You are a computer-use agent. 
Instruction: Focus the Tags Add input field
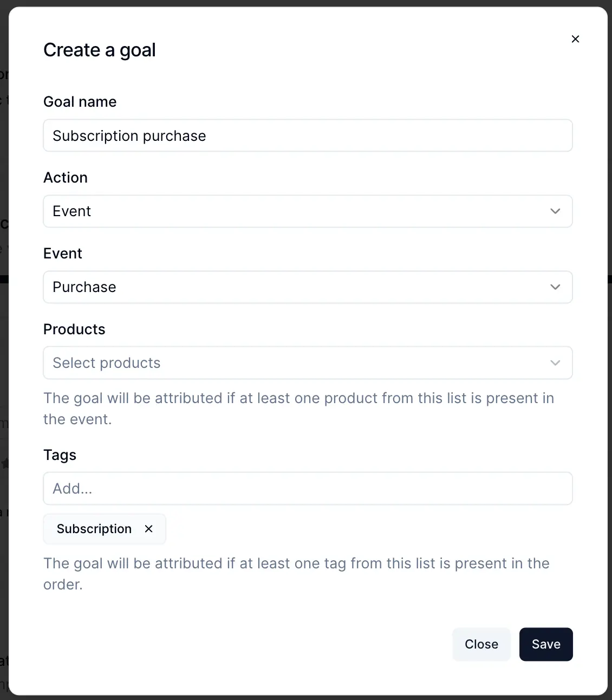click(x=308, y=488)
